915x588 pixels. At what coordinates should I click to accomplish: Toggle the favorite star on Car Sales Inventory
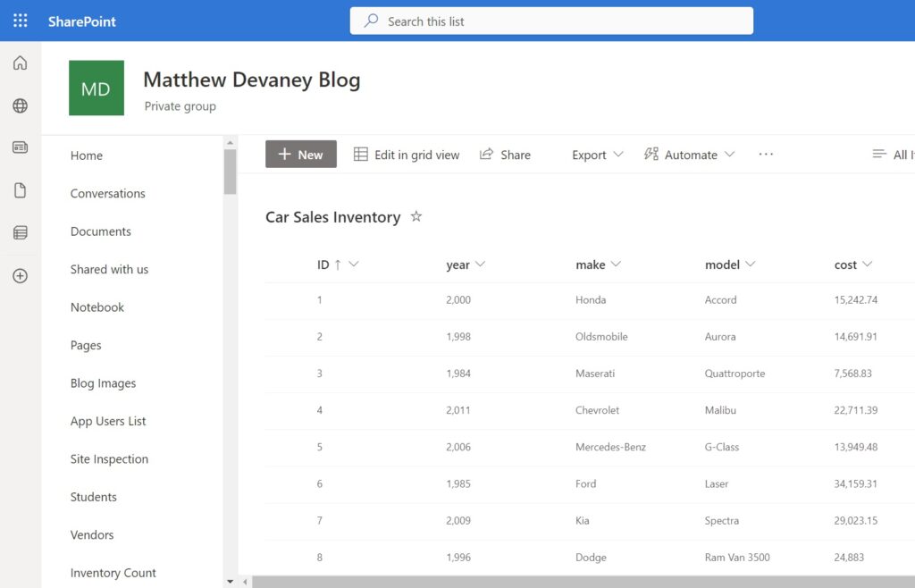(416, 215)
